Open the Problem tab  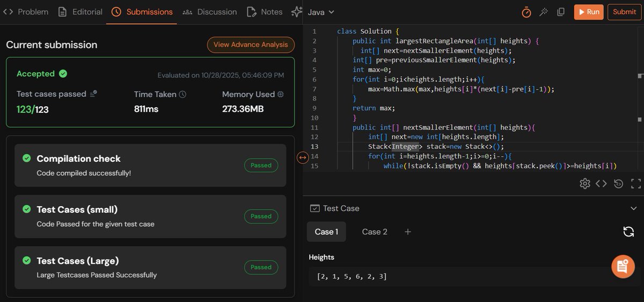point(26,11)
